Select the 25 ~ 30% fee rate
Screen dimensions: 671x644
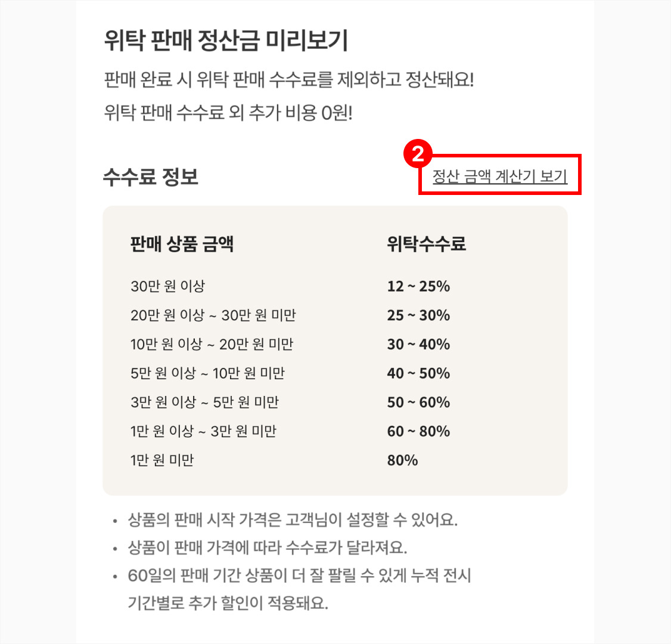pos(419,315)
